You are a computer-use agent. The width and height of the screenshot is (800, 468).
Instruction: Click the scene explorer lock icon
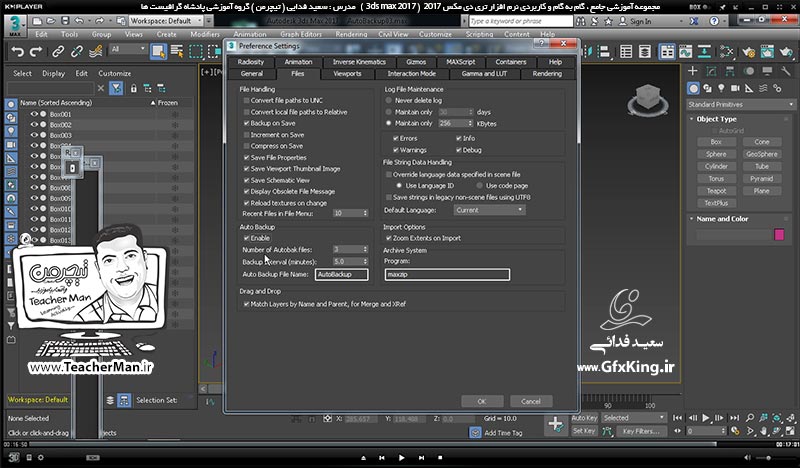point(133,88)
